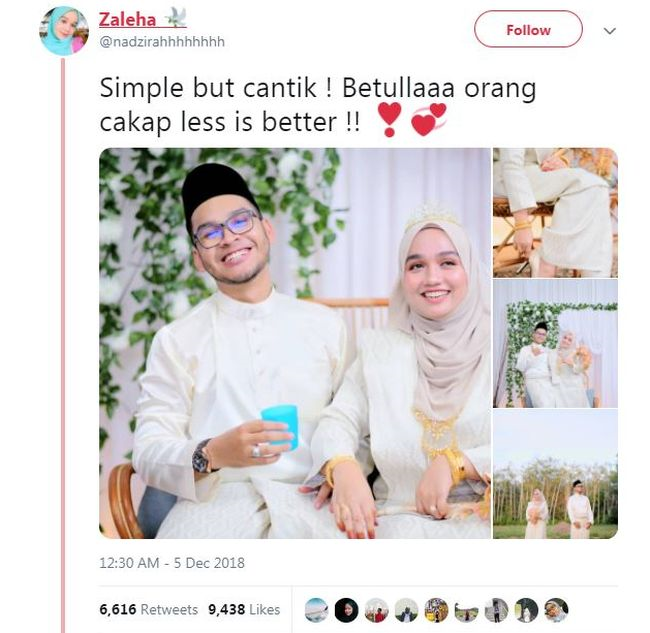Open the fifth liker avatar in the row
The width and height of the screenshot is (650, 633).
pos(437,610)
